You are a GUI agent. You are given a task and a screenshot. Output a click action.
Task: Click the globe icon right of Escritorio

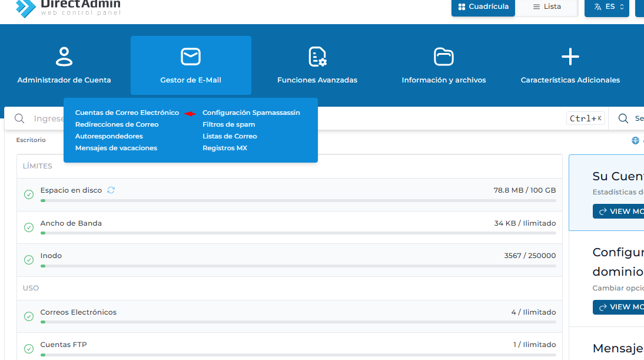coord(635,140)
